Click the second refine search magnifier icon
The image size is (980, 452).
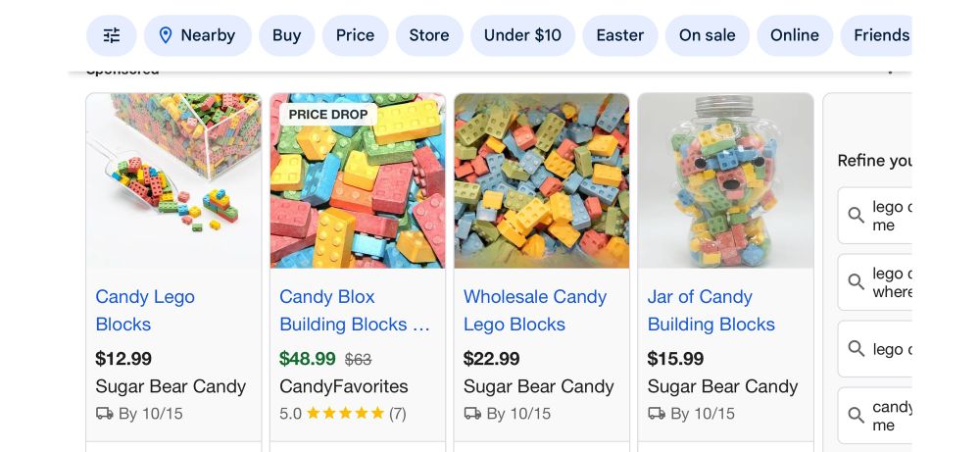856,281
